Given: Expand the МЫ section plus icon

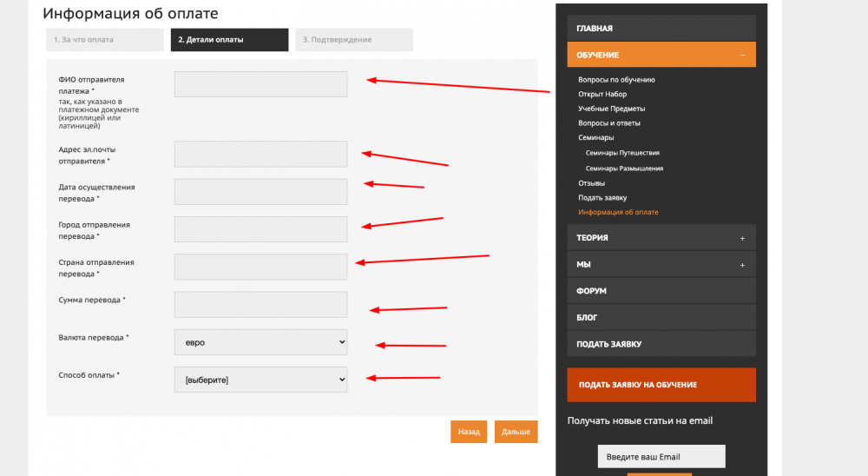Looking at the screenshot, I should point(742,265).
